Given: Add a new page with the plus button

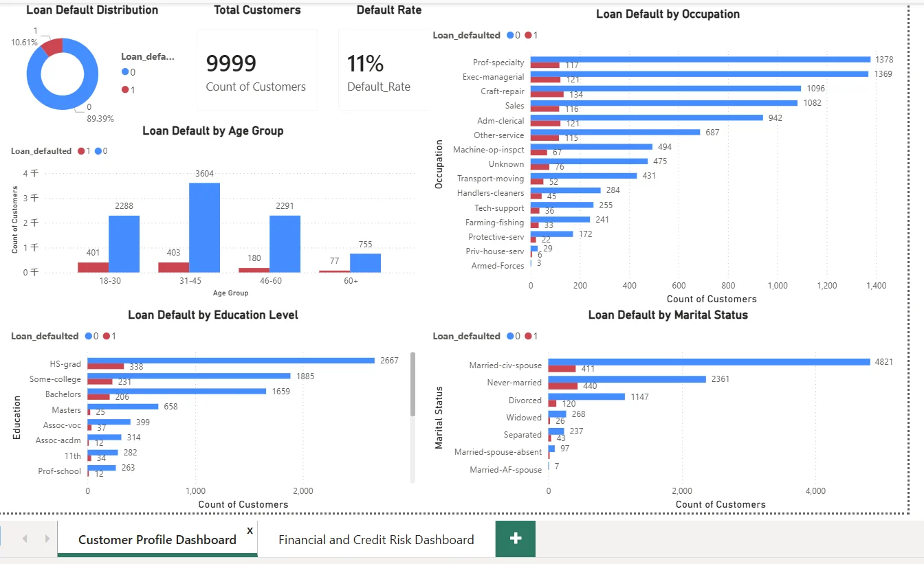Looking at the screenshot, I should (x=515, y=539).
